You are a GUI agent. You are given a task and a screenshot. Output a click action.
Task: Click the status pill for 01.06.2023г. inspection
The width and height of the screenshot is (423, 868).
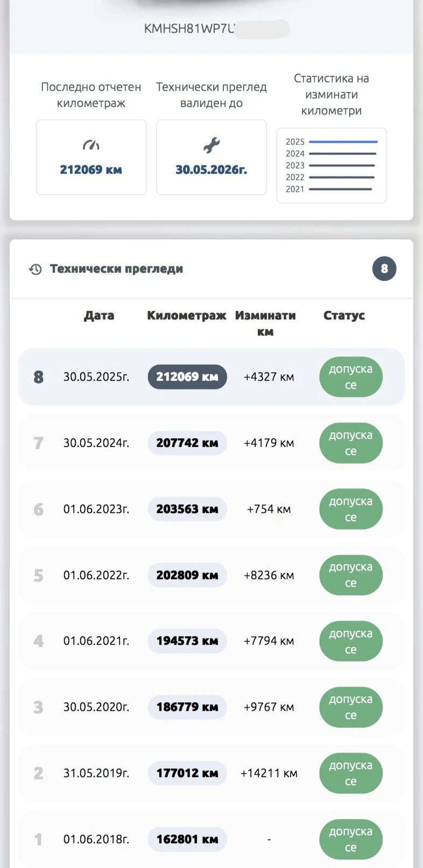350,509
